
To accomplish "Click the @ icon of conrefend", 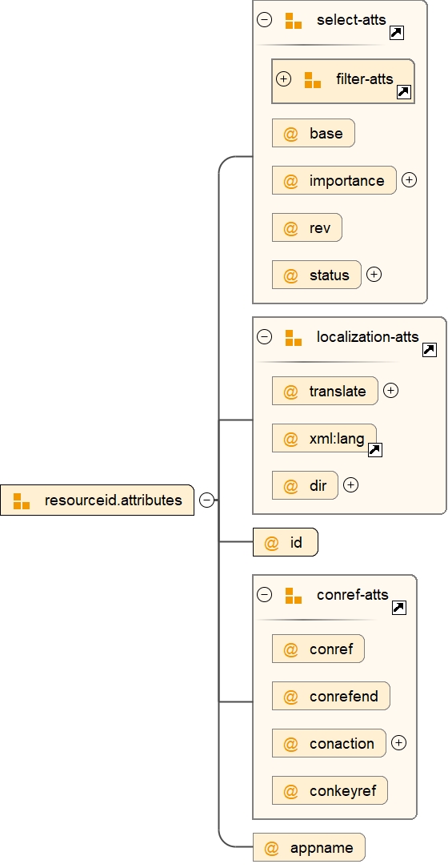I will pyautogui.click(x=290, y=697).
